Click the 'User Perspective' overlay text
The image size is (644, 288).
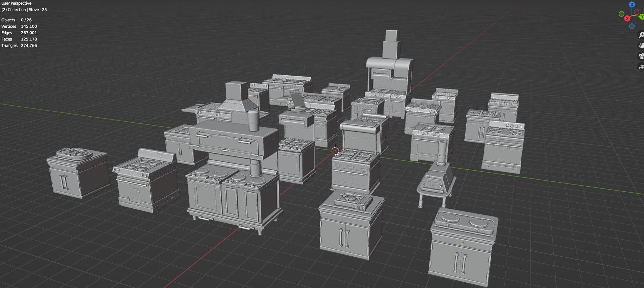point(16,3)
